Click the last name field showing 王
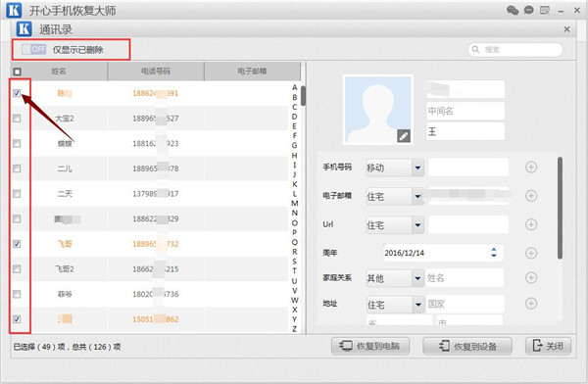Image resolution: width=588 pixels, height=384 pixels. (465, 131)
